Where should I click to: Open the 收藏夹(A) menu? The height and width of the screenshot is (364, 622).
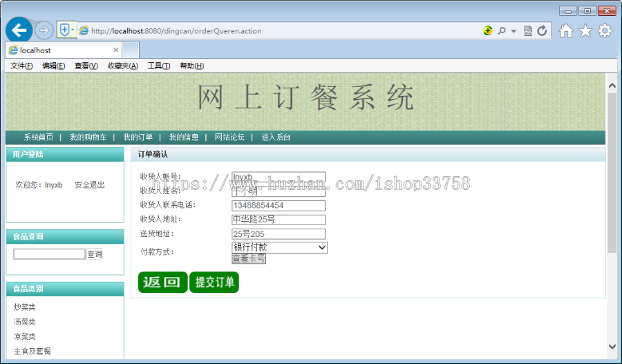click(x=122, y=66)
